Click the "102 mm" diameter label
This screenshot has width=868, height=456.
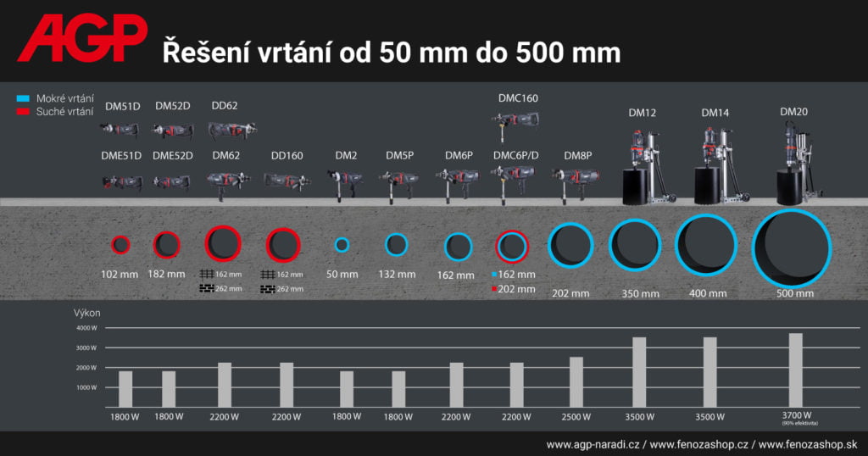(119, 275)
